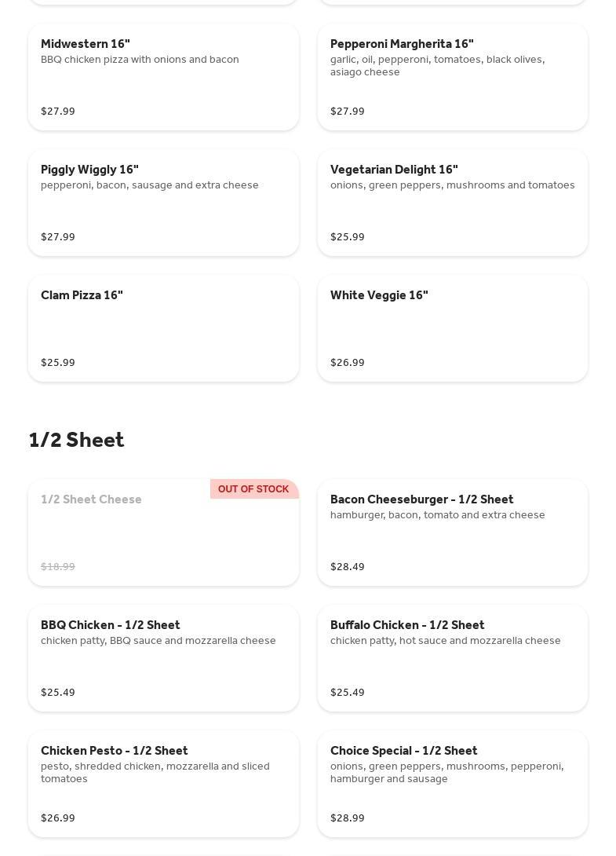
Task: Select Buffalo Chicken - 1/2 Sheet pizza
Action: pyautogui.click(x=452, y=659)
